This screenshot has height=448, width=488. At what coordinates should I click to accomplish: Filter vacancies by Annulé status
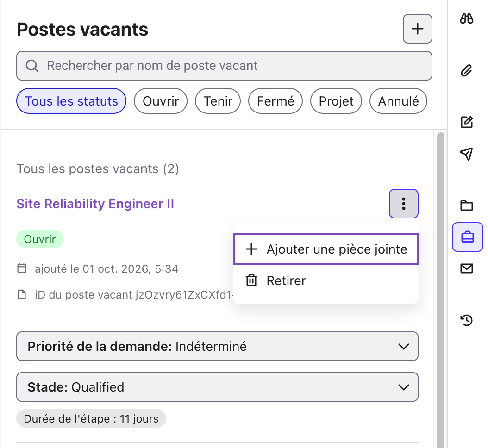398,101
